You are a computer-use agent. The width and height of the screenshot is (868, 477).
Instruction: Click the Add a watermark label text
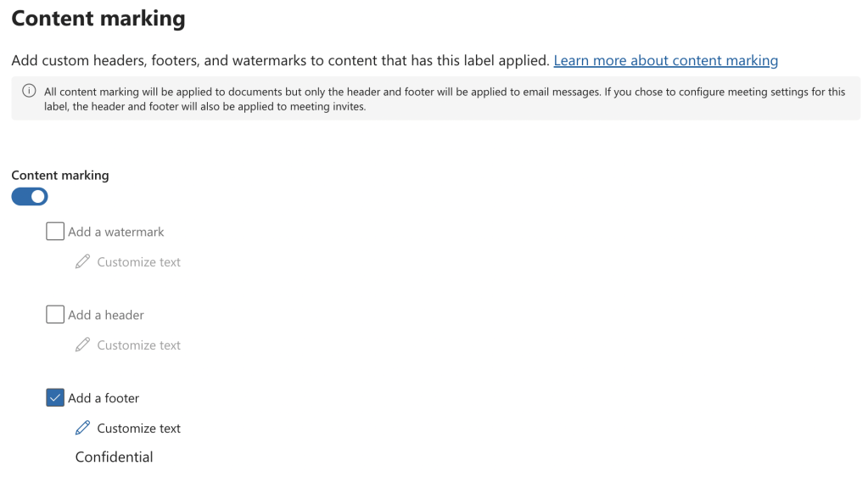coord(116,232)
